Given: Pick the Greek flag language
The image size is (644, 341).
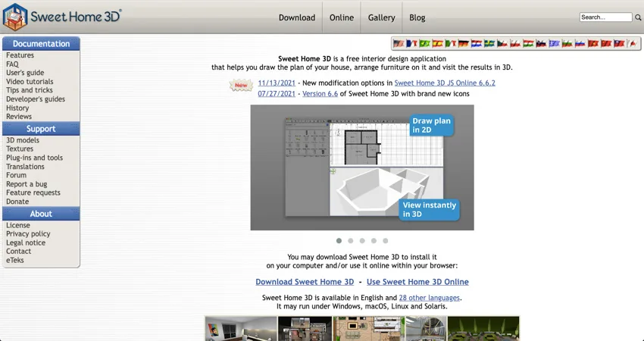Looking at the screenshot, I should point(554,43).
